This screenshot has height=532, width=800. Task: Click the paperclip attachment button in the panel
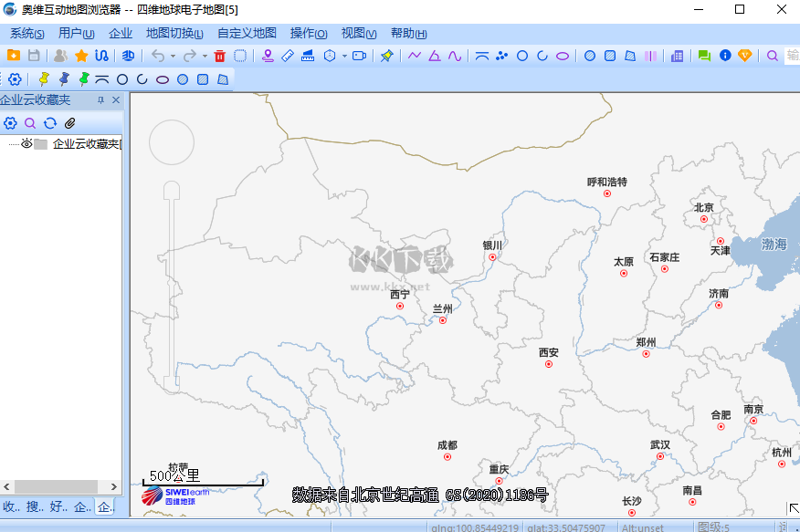point(69,122)
